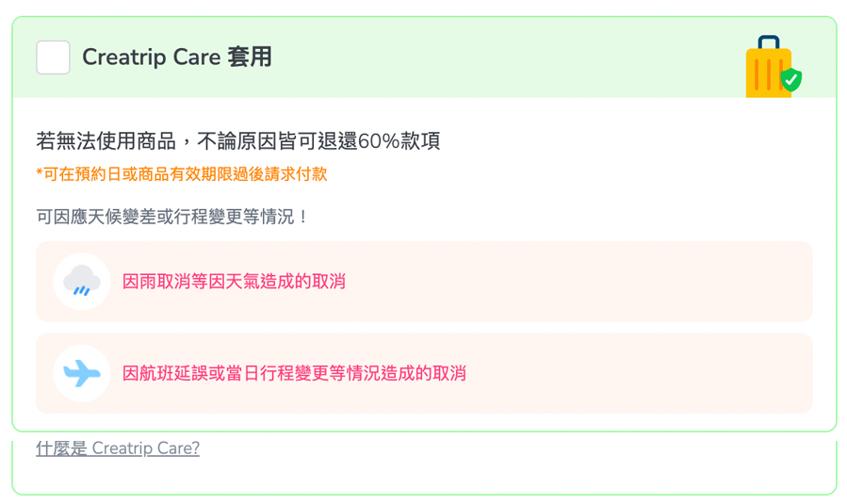Click the orange asterisk starting the note

(40, 173)
